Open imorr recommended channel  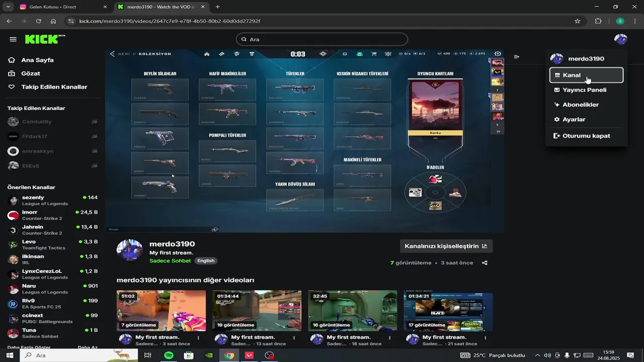[52, 215]
